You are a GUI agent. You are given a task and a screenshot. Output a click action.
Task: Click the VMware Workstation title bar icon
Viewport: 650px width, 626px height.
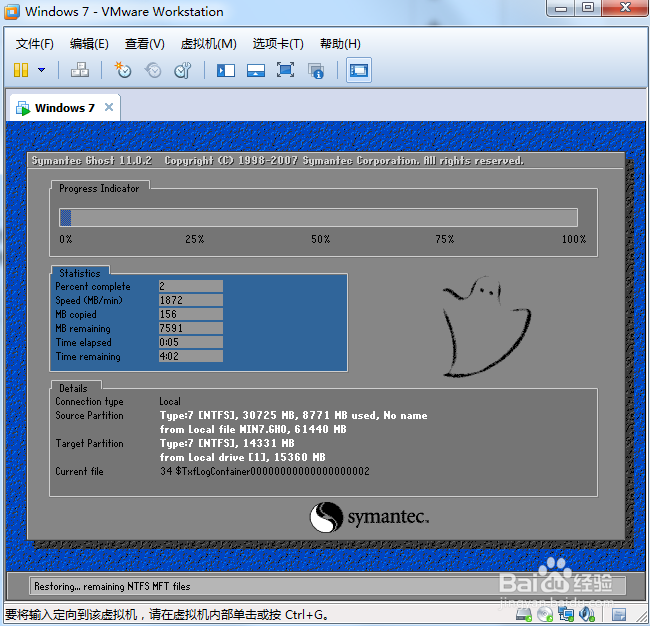tap(12, 12)
